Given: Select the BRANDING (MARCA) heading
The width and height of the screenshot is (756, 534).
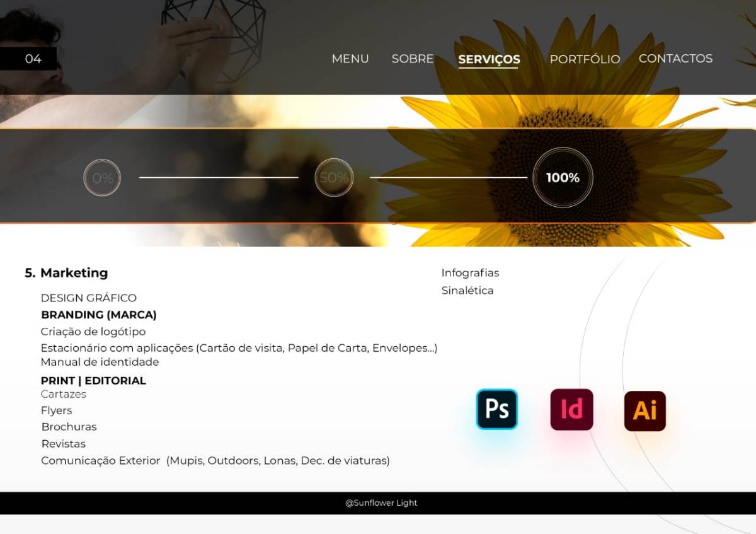Looking at the screenshot, I should pos(99,315).
